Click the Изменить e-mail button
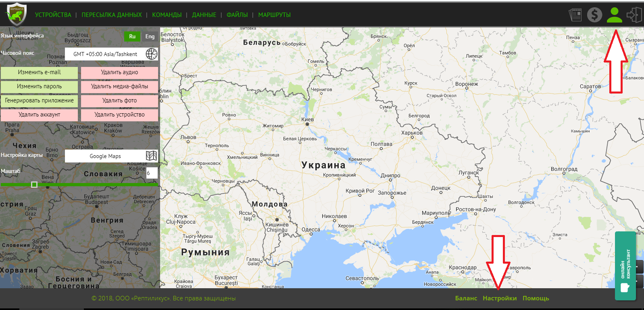Viewport: 644px width, 310px height. click(39, 73)
